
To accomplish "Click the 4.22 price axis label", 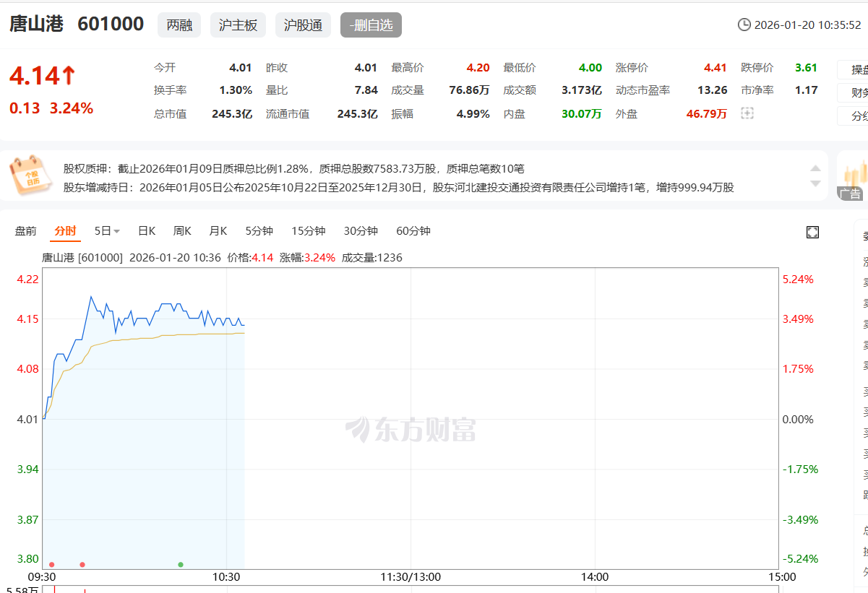I will pos(27,280).
